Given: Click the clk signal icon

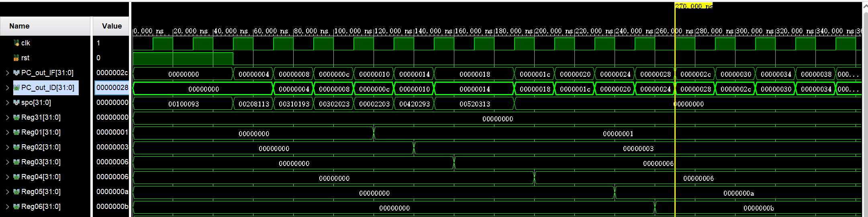Looking at the screenshot, I should pyautogui.click(x=16, y=43).
